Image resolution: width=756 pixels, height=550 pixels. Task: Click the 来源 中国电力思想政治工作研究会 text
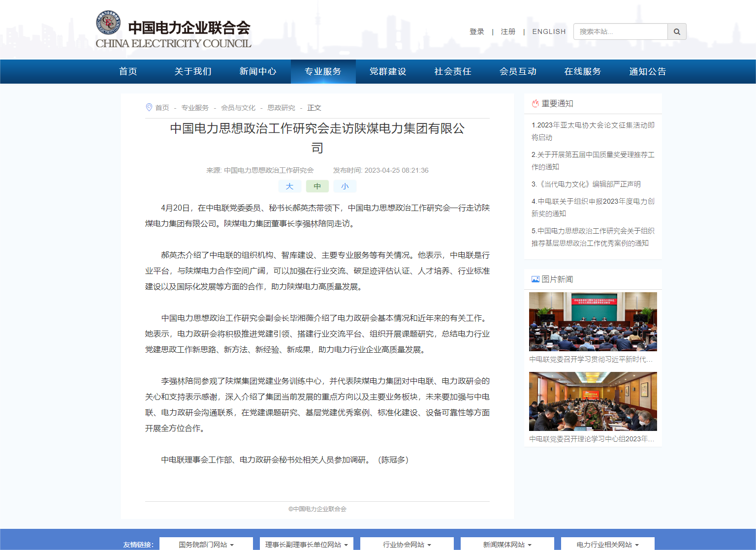[x=260, y=170]
